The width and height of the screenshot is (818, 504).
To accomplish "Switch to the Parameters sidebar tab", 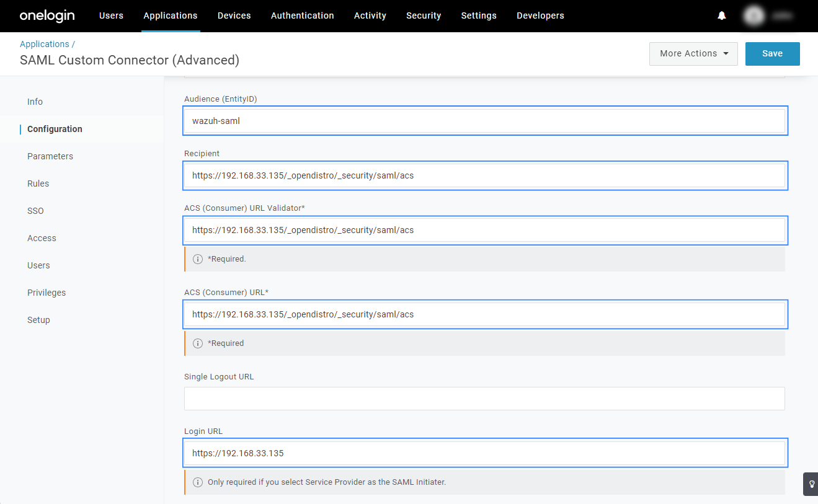I will coord(50,156).
